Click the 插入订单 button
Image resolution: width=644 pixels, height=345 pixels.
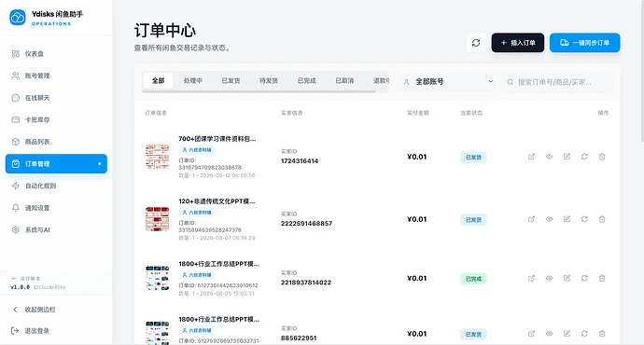pos(517,43)
